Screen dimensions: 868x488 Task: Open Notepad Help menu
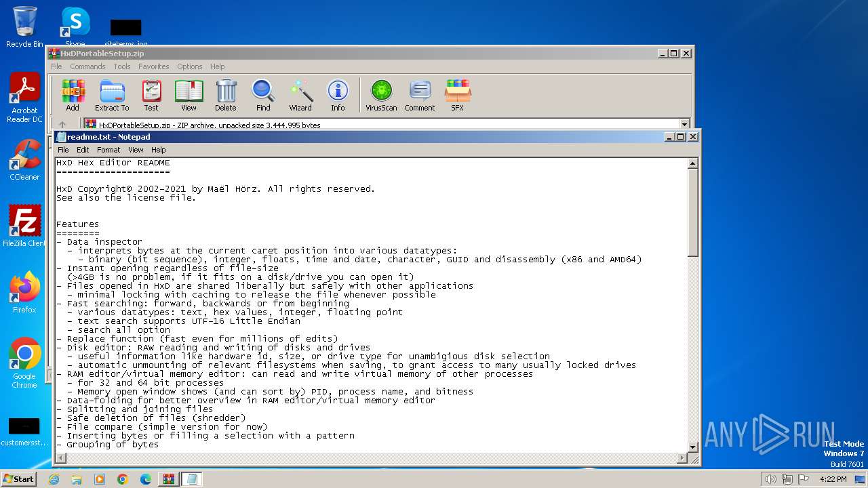[x=158, y=150]
